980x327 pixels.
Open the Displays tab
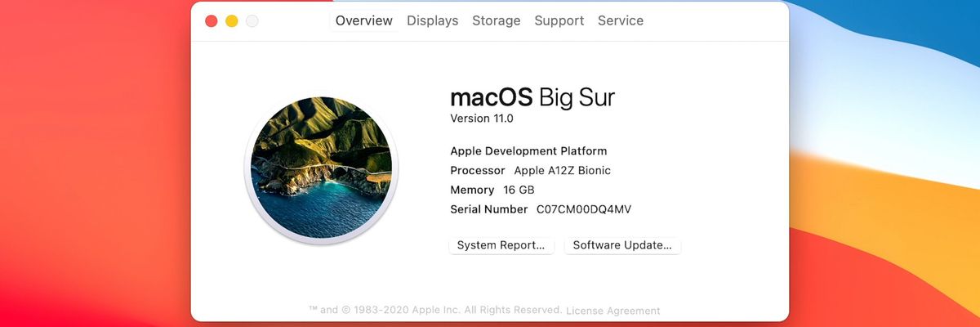click(433, 21)
